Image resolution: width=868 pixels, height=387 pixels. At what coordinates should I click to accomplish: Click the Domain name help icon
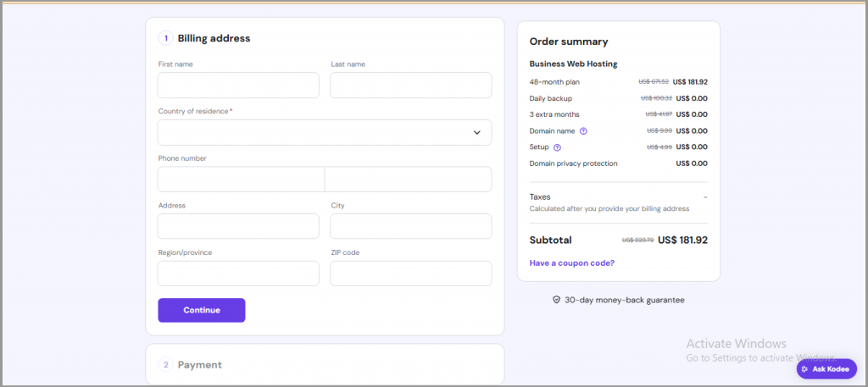[583, 131]
